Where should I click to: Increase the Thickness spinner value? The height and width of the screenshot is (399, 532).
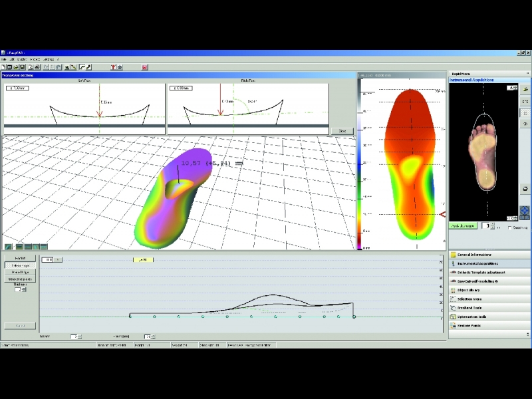(24, 289)
